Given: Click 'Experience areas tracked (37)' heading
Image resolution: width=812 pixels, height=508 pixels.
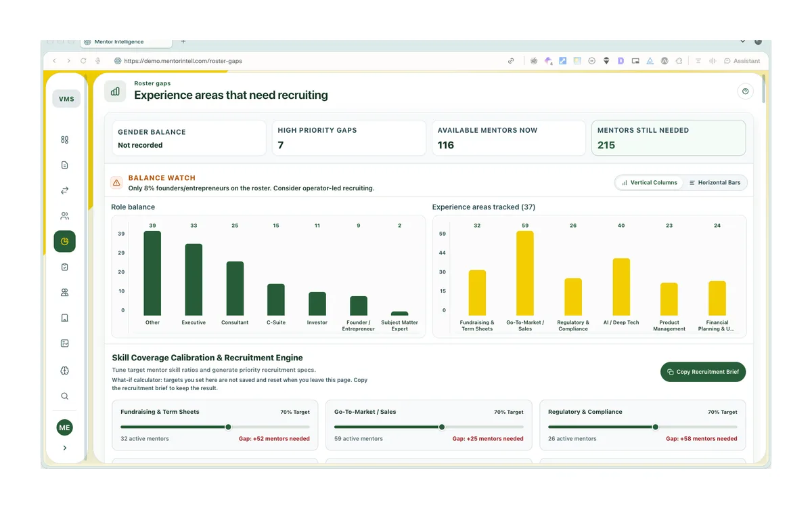Looking at the screenshot, I should pyautogui.click(x=484, y=207).
